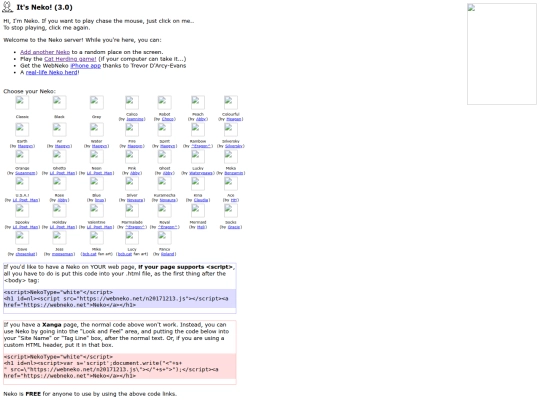Screen dimensions: 540x405
Task: Pick the Socks Neko image
Action: point(231,211)
